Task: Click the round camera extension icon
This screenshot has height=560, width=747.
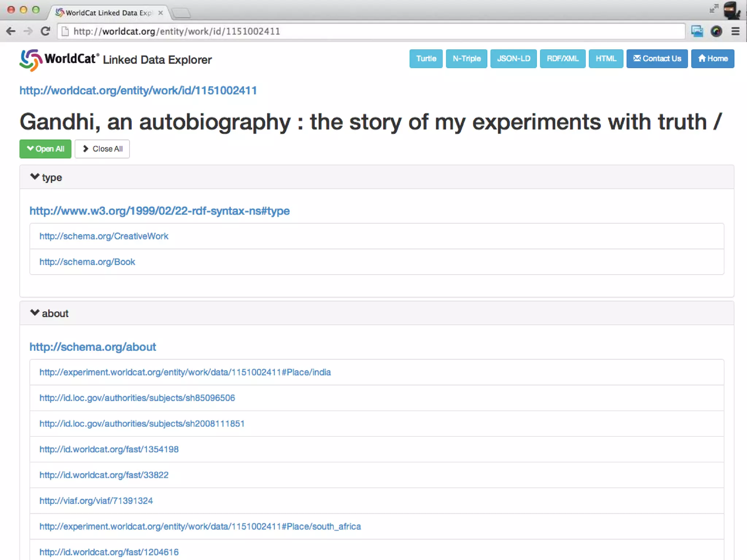Action: (x=716, y=31)
